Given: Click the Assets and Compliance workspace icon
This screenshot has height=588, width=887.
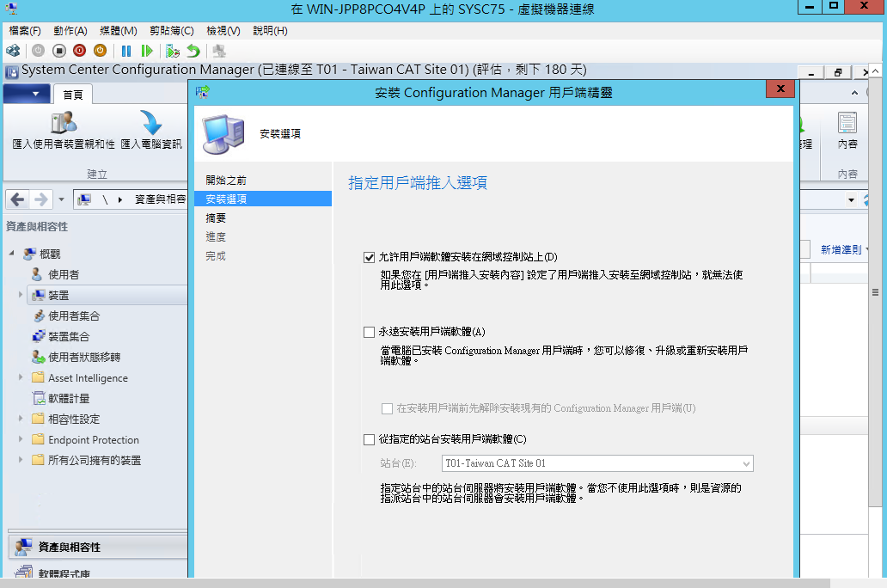Looking at the screenshot, I should click(24, 547).
